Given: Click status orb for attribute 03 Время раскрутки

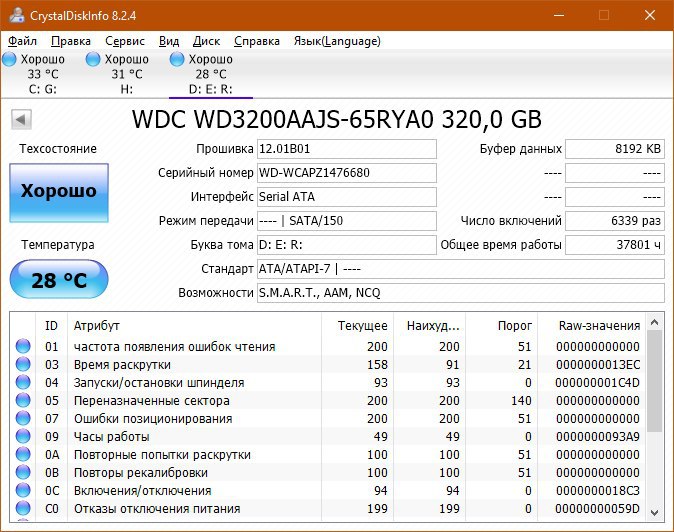Looking at the screenshot, I should [x=23, y=364].
